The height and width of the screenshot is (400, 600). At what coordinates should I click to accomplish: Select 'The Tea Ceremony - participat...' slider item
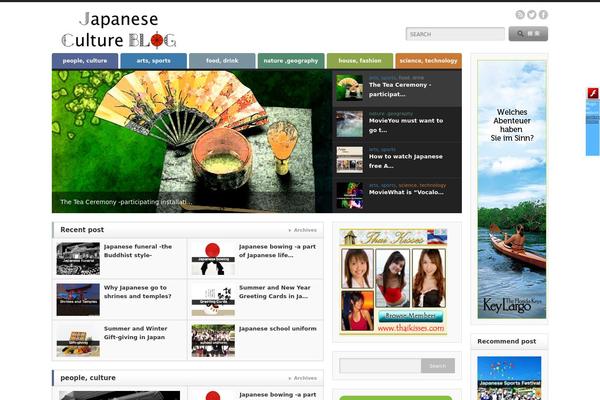click(x=397, y=88)
